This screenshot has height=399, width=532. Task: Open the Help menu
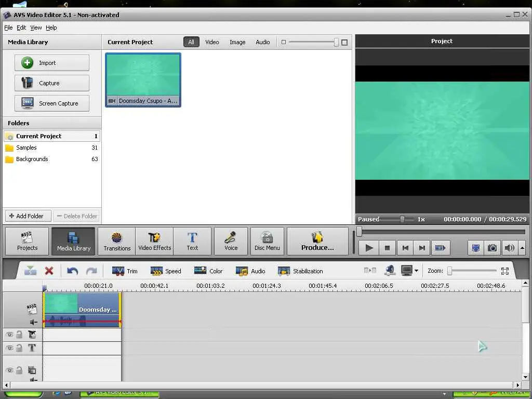(51, 28)
